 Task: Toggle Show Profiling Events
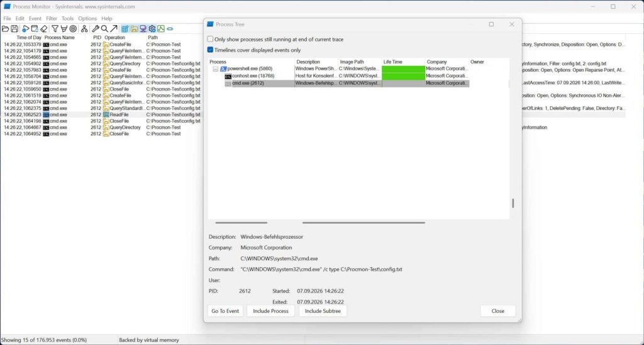(161, 29)
